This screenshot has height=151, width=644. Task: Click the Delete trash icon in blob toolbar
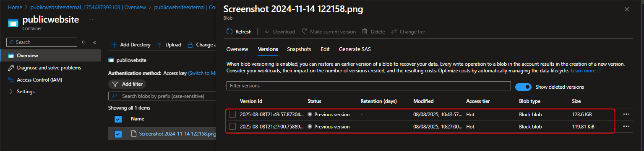(365, 31)
